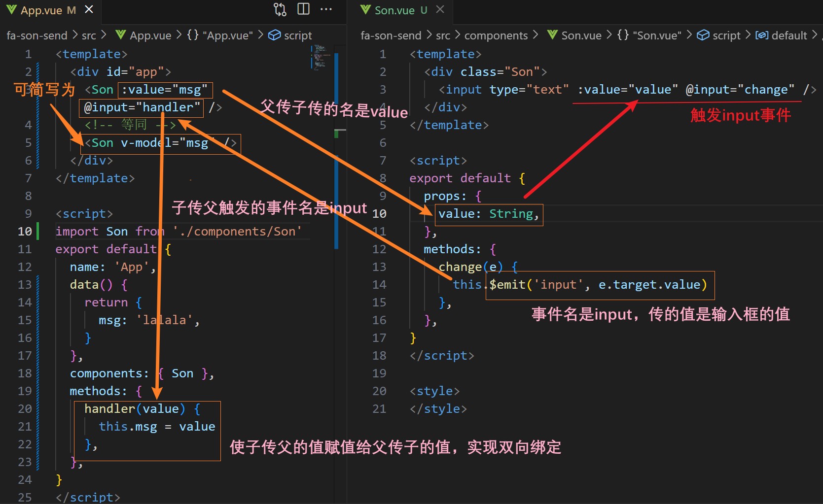Select line number 10 in App.vue gutter
Viewport: 823px width, 504px height.
pos(25,232)
